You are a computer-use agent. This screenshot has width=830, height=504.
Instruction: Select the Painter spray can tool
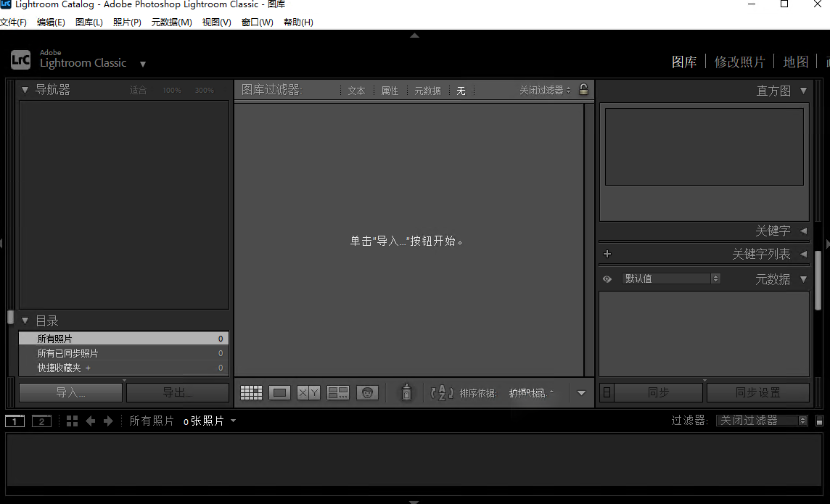click(x=406, y=392)
